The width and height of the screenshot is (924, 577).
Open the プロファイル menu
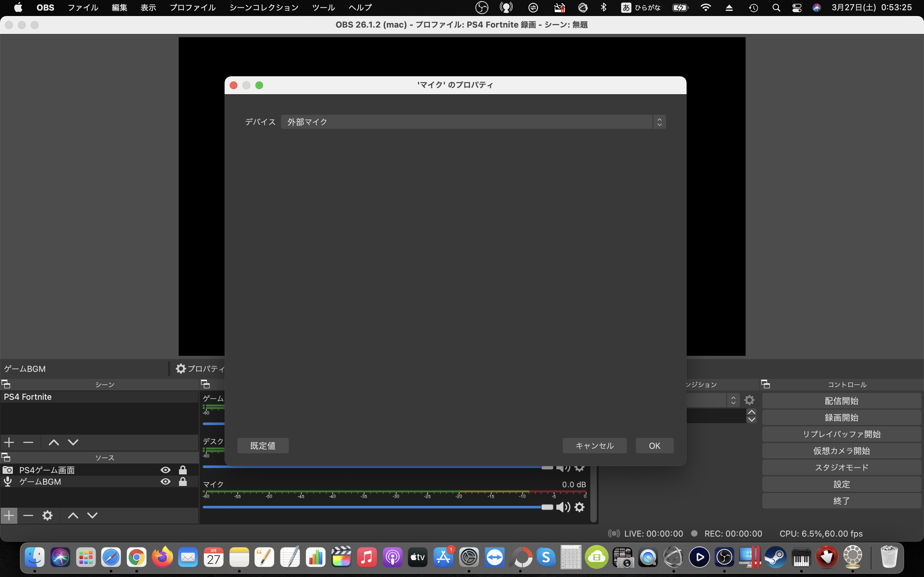(193, 8)
